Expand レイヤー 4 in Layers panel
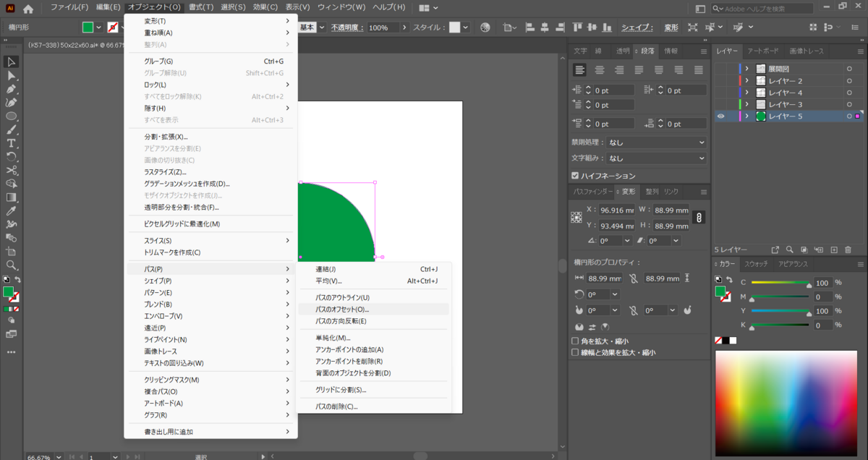868x460 pixels. (746, 93)
